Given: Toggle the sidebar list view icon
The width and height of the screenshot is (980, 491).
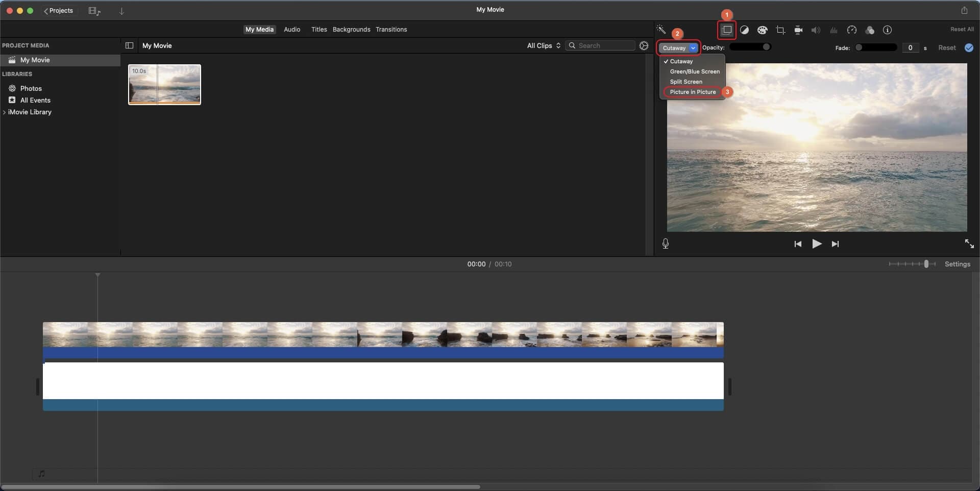Looking at the screenshot, I should pos(129,45).
